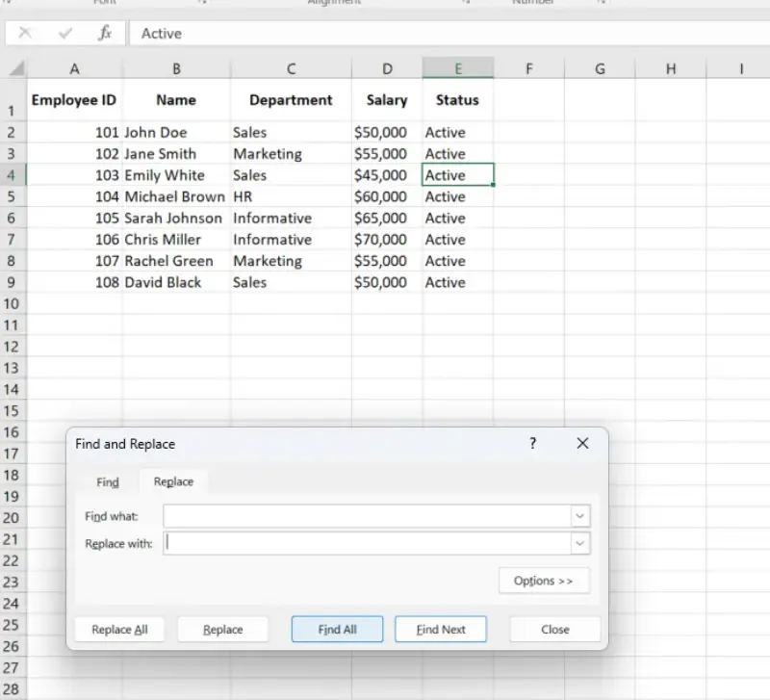The width and height of the screenshot is (770, 700).
Task: Select the Salary header cell
Action: click(x=387, y=100)
